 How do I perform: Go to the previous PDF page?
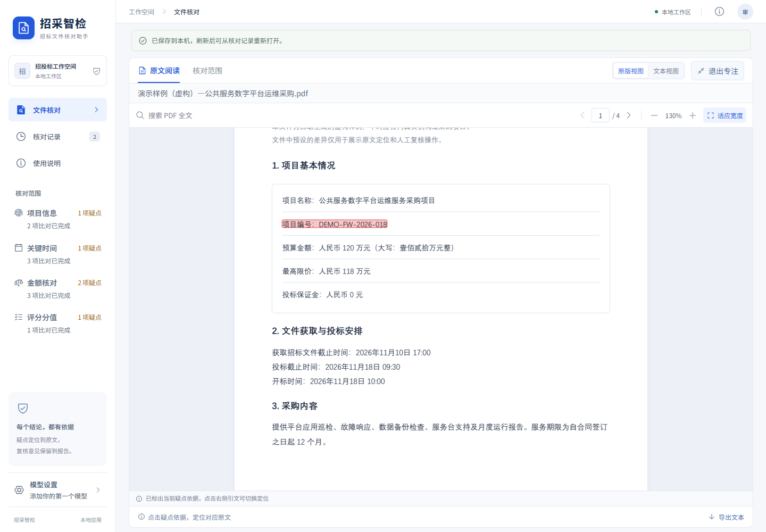582,115
